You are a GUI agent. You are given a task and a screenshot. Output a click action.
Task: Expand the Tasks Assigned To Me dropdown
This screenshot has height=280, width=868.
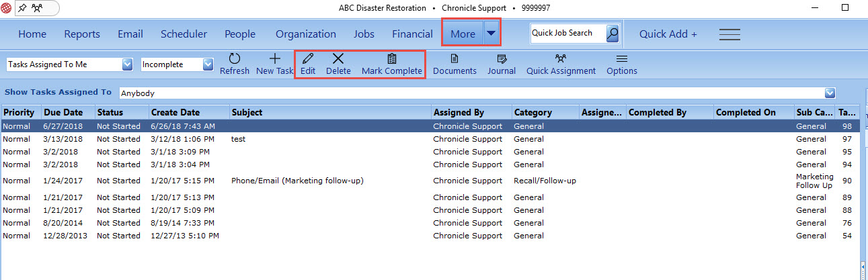[x=128, y=64]
